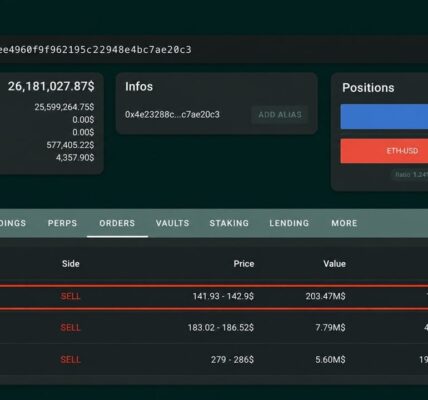Screen dimensions: 428x400
Task: Click the 203.47M$ value cell
Action: click(325, 296)
